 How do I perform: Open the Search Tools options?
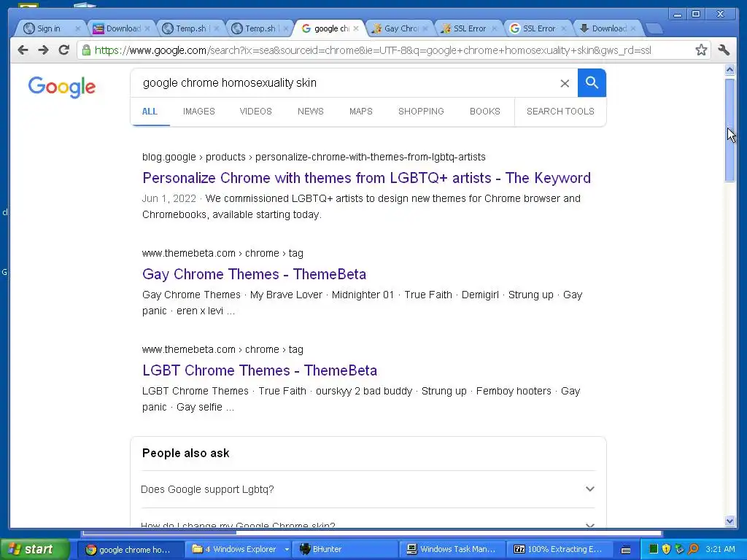click(x=560, y=112)
